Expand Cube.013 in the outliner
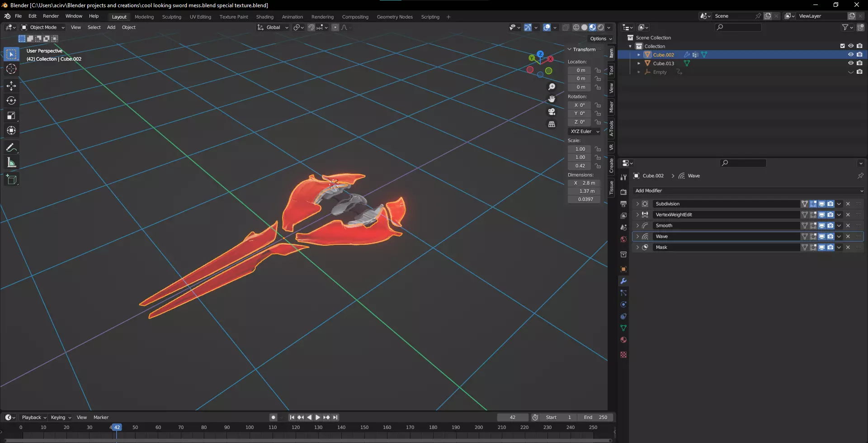 (638, 63)
